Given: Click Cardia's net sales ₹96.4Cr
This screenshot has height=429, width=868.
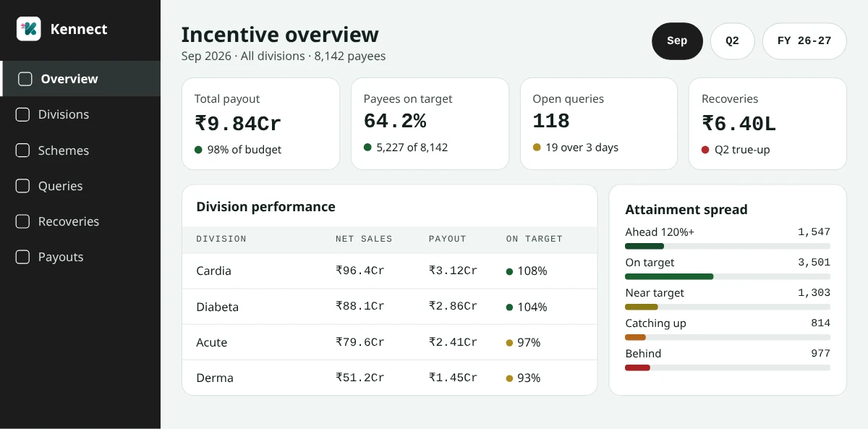Looking at the screenshot, I should tap(360, 271).
